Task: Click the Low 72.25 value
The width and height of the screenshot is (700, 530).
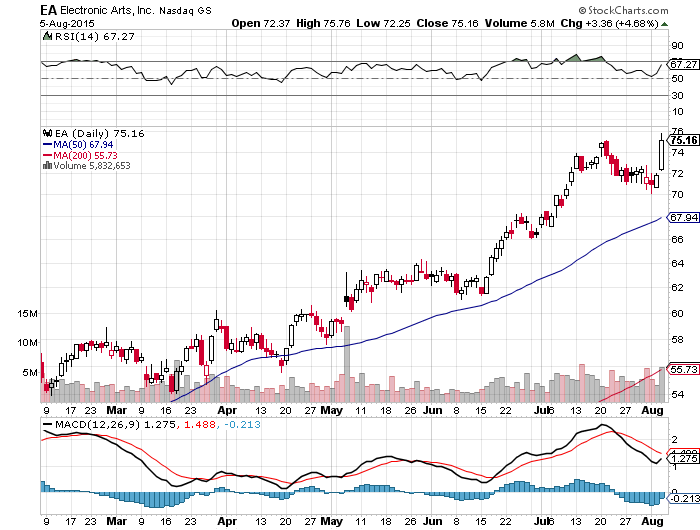Action: 383,23
